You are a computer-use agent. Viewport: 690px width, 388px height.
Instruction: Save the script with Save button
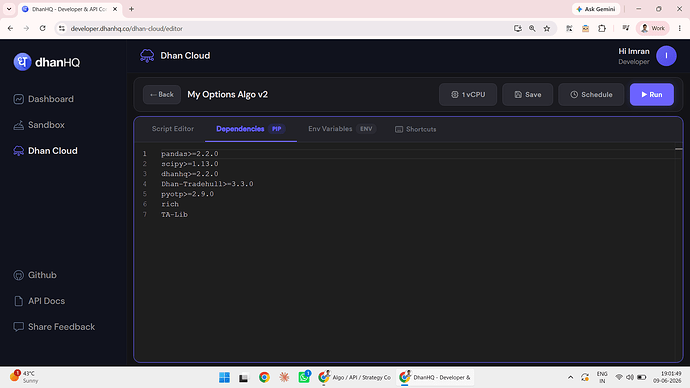tap(527, 95)
